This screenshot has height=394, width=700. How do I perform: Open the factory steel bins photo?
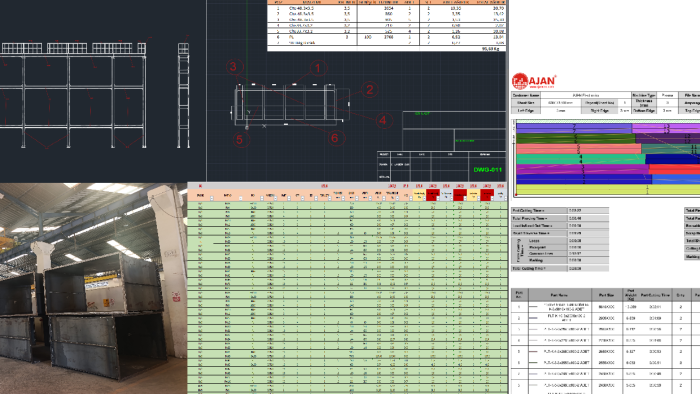pyautogui.click(x=93, y=288)
